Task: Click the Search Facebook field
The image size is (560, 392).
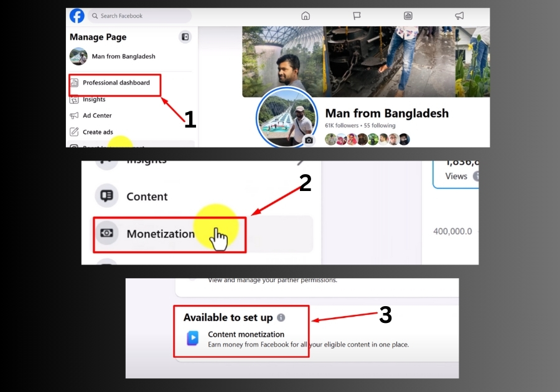Action: point(139,16)
